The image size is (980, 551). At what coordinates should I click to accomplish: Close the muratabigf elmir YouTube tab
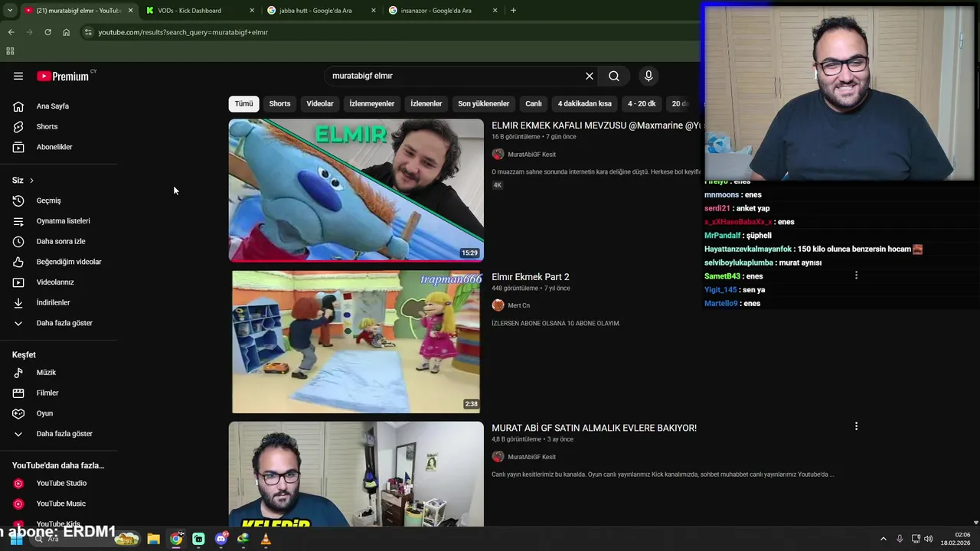click(130, 11)
